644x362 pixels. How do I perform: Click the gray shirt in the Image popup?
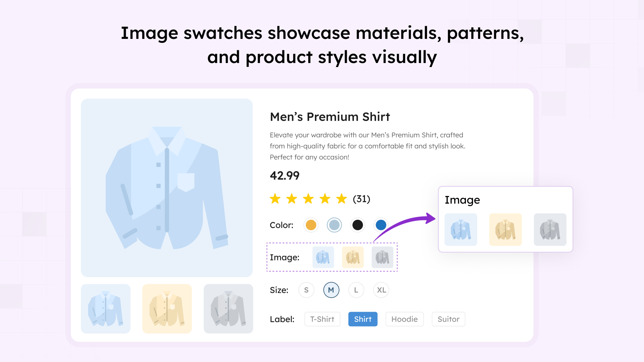[x=550, y=230]
